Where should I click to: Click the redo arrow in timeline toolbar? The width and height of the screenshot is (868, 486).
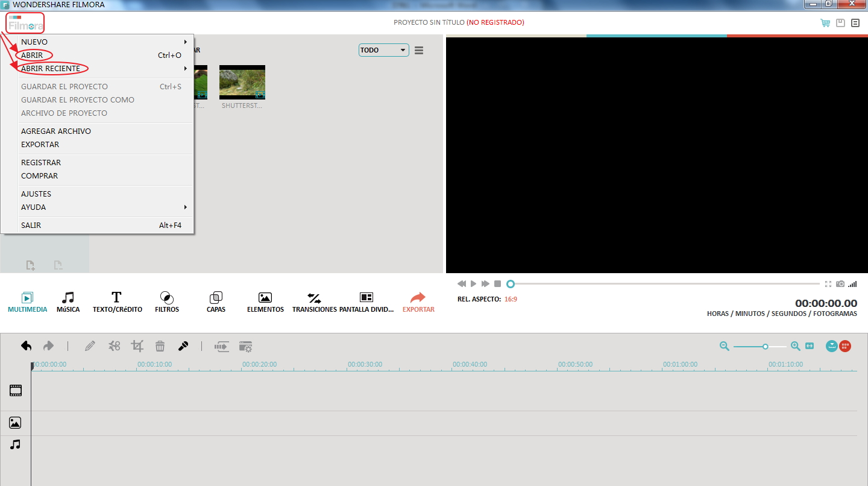click(x=48, y=346)
